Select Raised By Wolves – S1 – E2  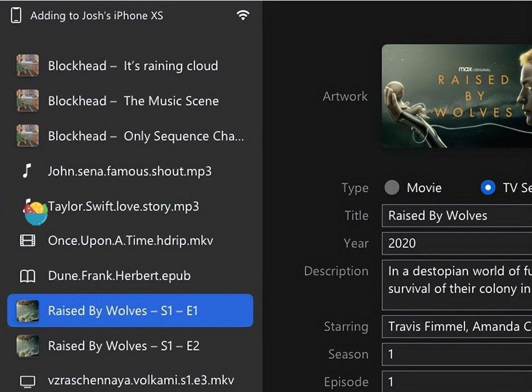pos(123,346)
